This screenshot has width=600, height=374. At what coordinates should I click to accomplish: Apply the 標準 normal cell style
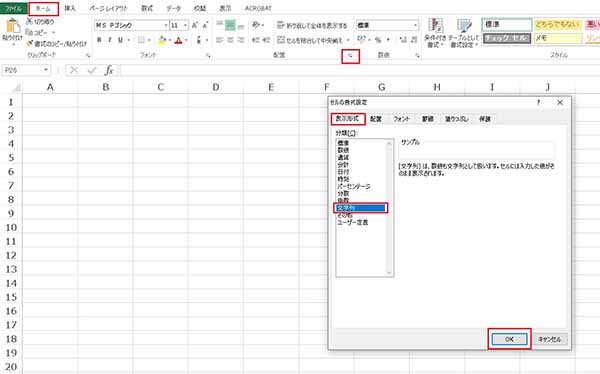(507, 25)
